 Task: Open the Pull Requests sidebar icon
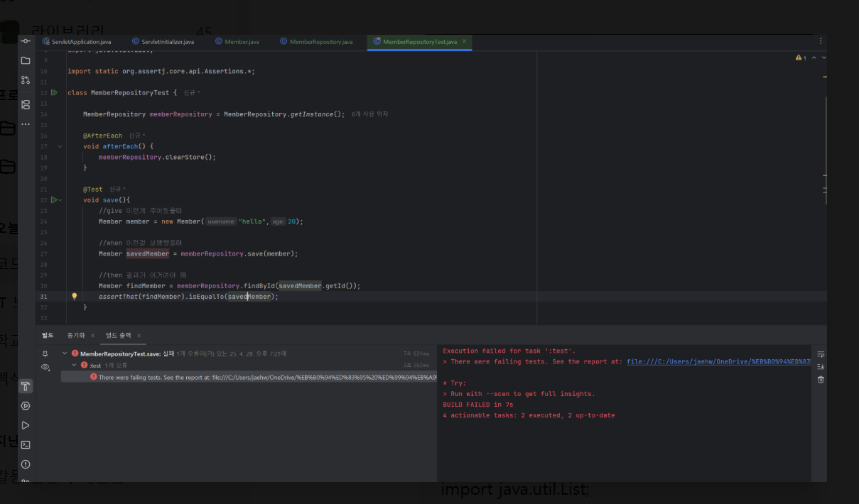[26, 80]
